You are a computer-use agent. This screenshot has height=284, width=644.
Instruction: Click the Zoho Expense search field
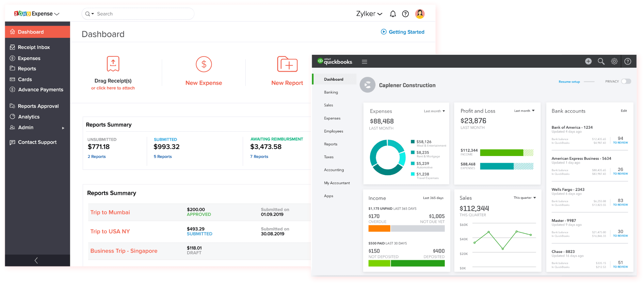pyautogui.click(x=138, y=14)
